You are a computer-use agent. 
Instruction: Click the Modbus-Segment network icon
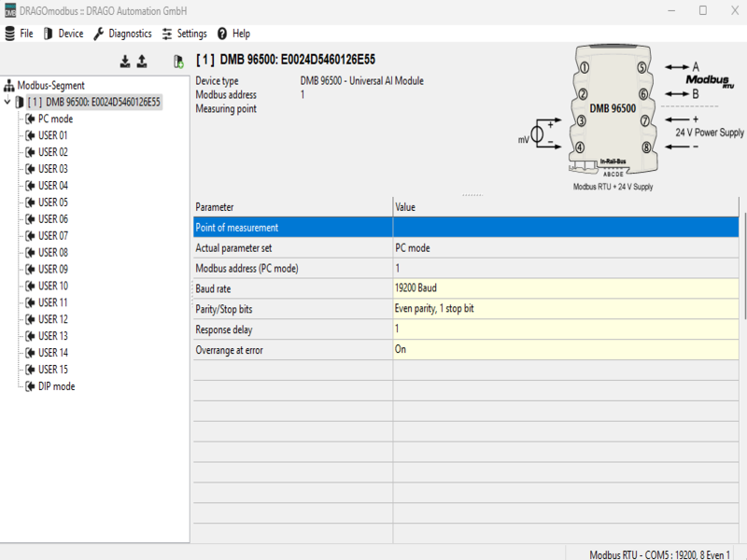coord(9,86)
